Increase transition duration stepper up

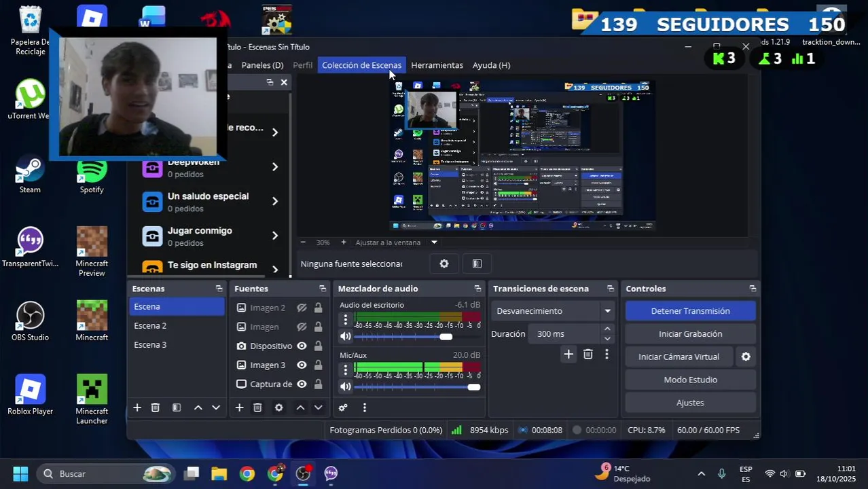pos(607,329)
